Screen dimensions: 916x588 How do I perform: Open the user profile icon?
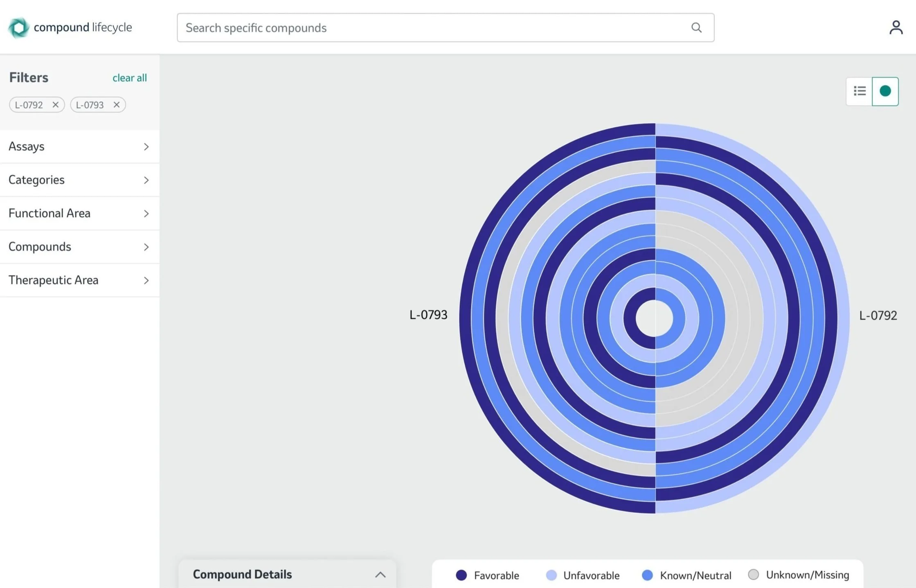896,28
